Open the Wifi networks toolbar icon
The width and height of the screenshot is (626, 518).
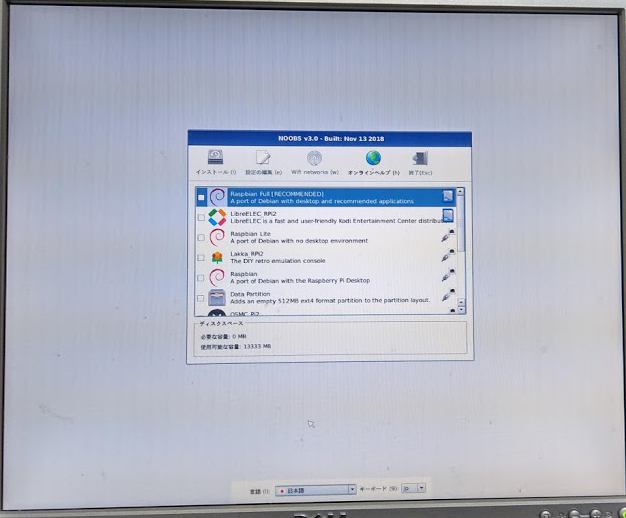314,159
